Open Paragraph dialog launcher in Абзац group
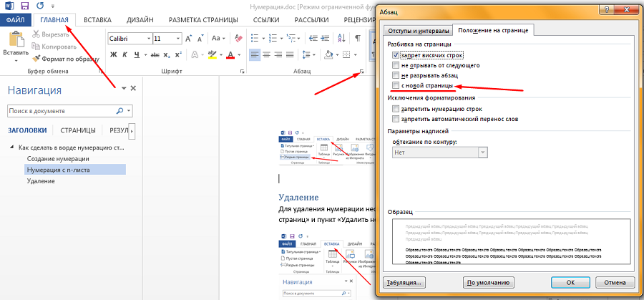Screen dimensions: 644x300 (x=363, y=72)
